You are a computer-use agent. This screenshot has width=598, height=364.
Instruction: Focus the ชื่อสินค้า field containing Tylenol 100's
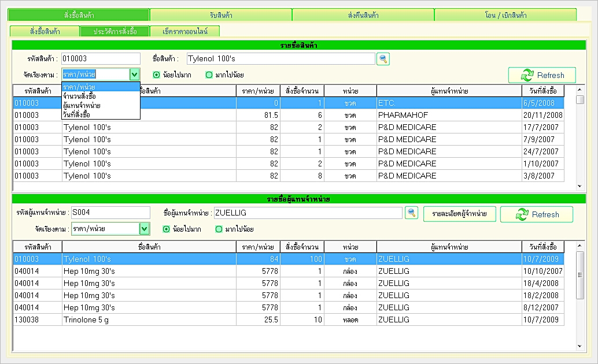(x=281, y=59)
